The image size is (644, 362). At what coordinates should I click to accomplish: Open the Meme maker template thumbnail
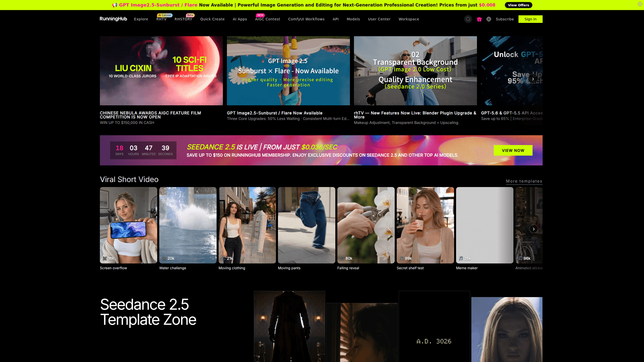pos(485,225)
